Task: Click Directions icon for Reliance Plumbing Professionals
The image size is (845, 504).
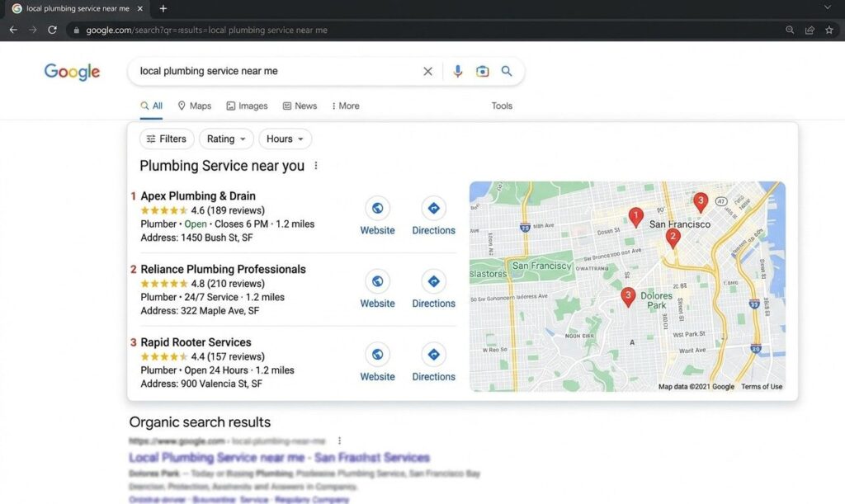Action: click(x=433, y=281)
